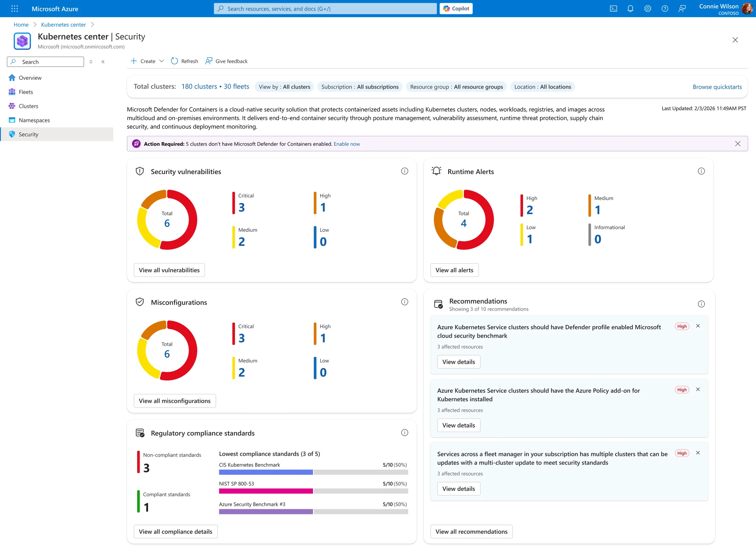Click View all vulnerabilities button
This screenshot has height=559, width=756.
(x=169, y=270)
